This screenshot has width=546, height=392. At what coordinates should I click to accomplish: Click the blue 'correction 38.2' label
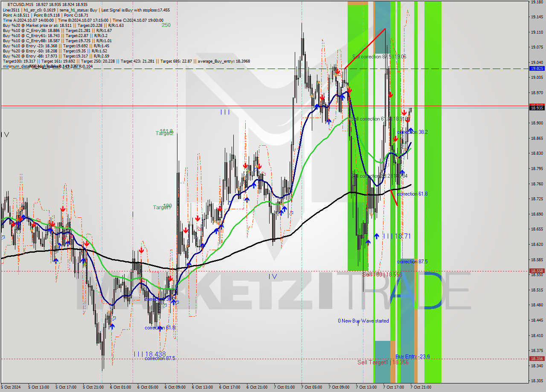click(x=412, y=132)
